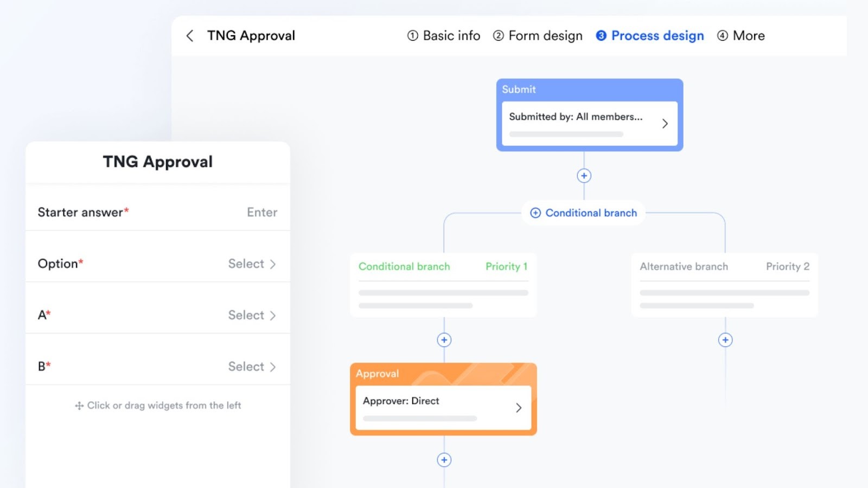Click the Conditional branch plus icon

click(x=535, y=213)
